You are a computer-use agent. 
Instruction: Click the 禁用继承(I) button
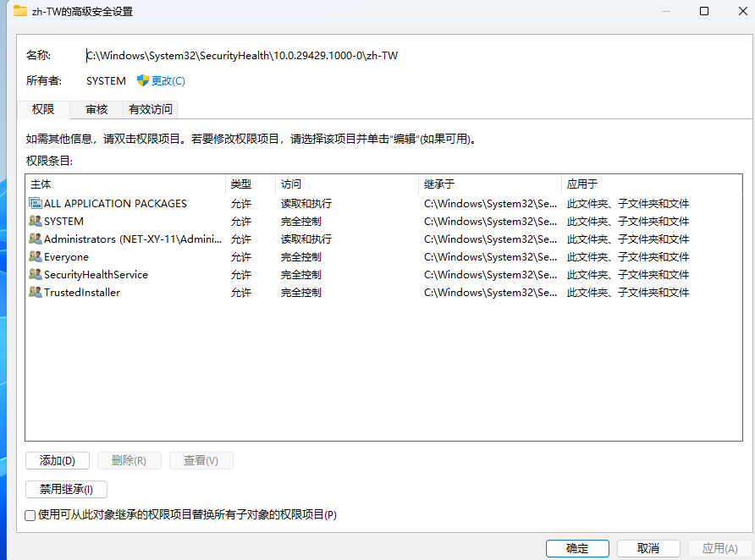point(66,489)
